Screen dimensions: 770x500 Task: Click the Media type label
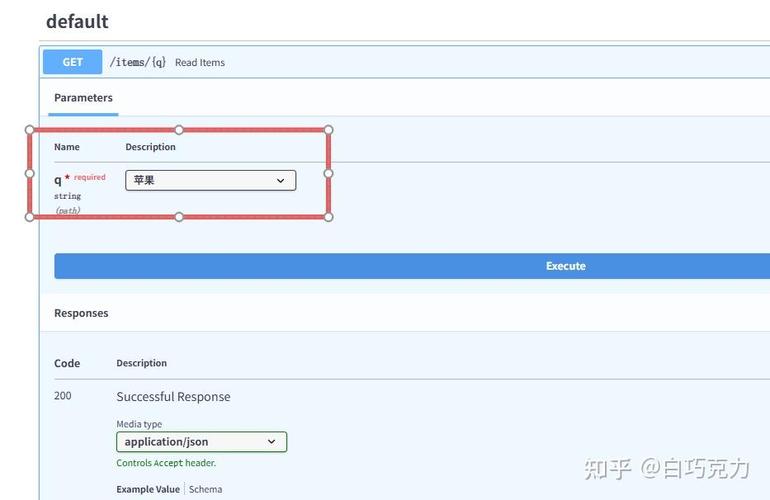tap(139, 424)
